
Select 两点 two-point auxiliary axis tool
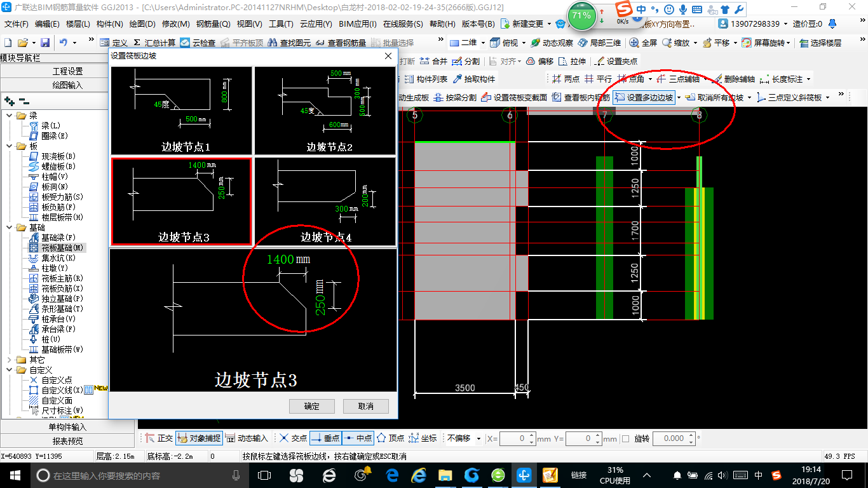[x=566, y=79]
